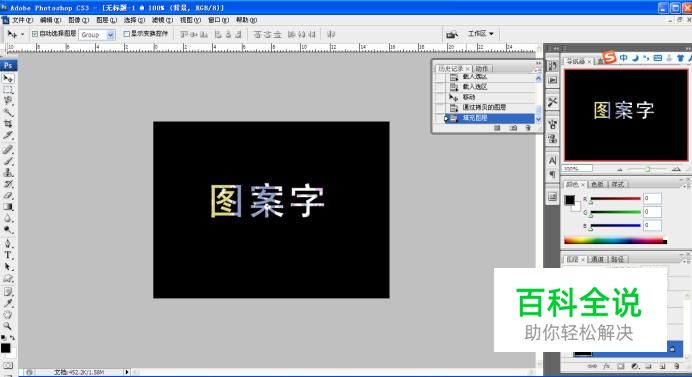The image size is (692, 377).
Task: Click foreground color swatch in toolbox
Action: click(5, 348)
